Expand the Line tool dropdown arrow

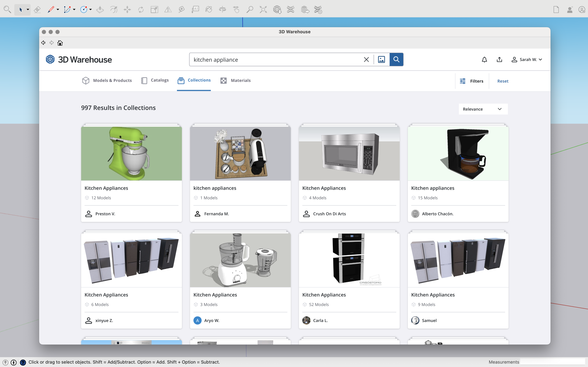tap(58, 10)
